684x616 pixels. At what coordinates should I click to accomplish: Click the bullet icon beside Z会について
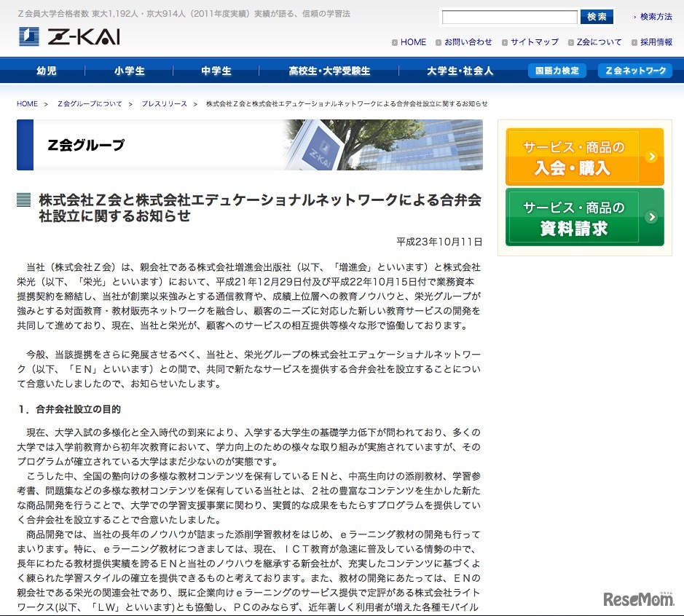pos(571,42)
